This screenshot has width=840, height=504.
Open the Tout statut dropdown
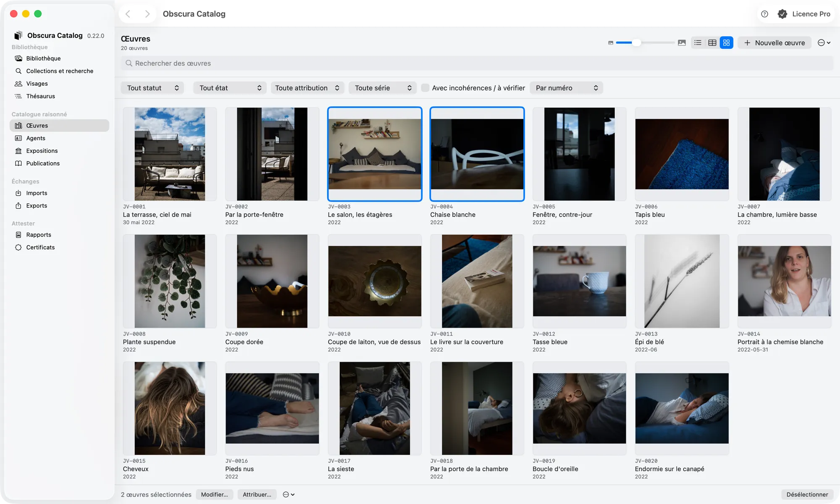tap(152, 88)
